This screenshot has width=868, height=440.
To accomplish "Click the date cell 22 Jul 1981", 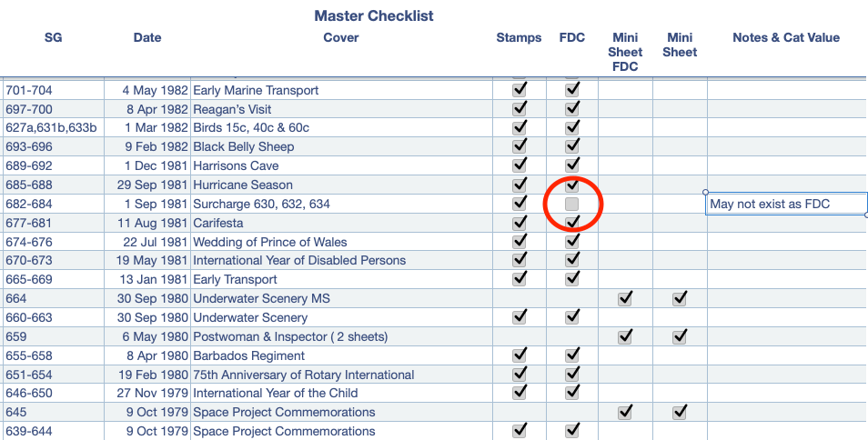I will click(147, 242).
